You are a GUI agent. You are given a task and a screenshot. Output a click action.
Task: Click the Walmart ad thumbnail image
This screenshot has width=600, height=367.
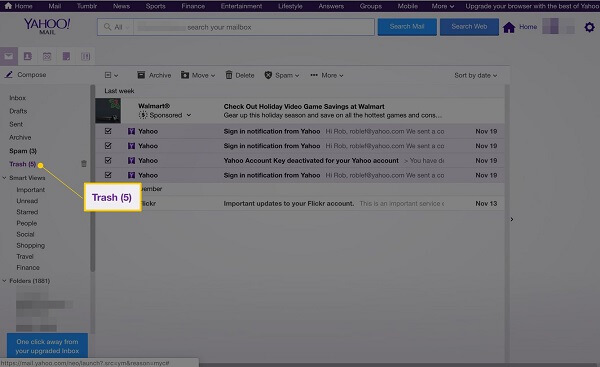(x=108, y=111)
